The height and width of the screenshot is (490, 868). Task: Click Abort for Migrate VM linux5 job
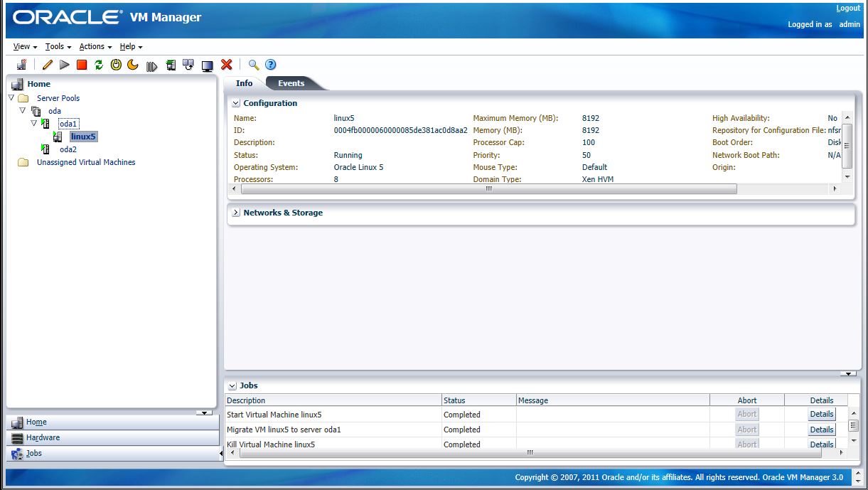tap(746, 430)
